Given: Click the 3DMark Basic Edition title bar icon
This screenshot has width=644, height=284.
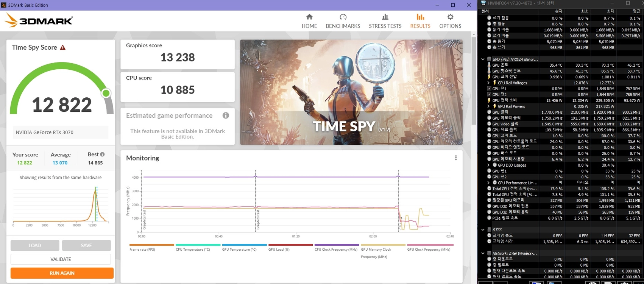Looking at the screenshot, I should tap(4, 5).
